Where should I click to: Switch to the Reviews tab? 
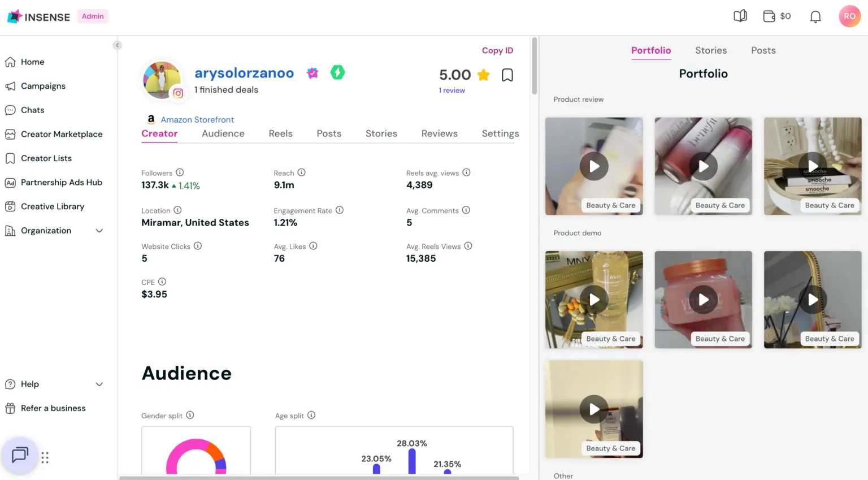pyautogui.click(x=439, y=133)
